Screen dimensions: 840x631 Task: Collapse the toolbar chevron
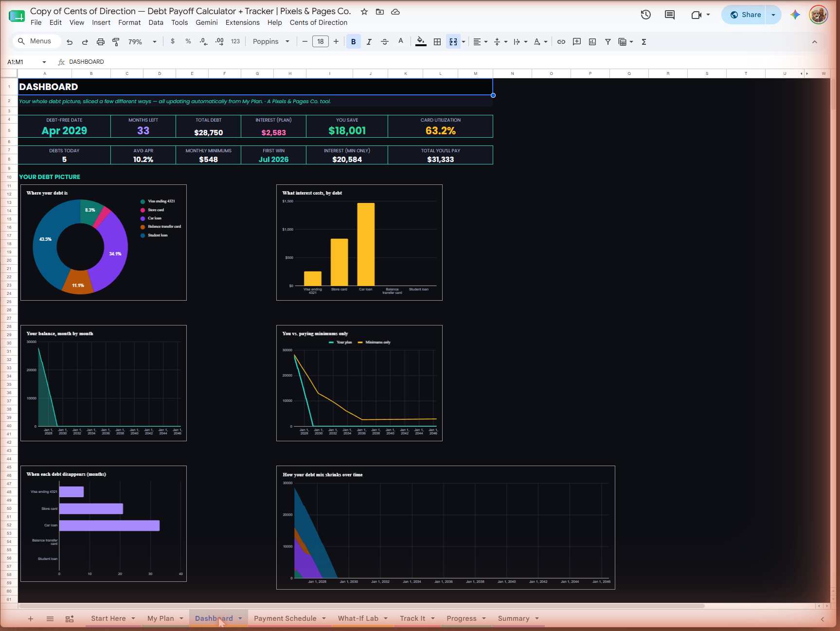tap(815, 42)
